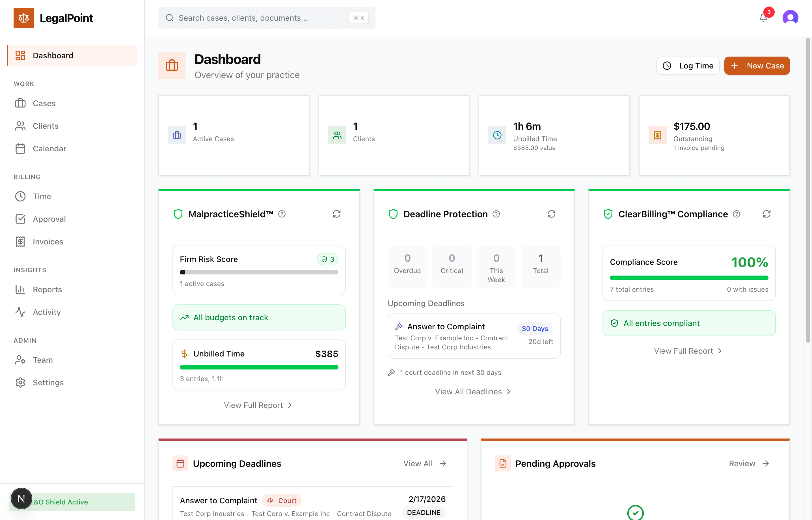Refresh the Deadline Protection widget
Viewport: 812px width, 520px height.
pyautogui.click(x=552, y=214)
